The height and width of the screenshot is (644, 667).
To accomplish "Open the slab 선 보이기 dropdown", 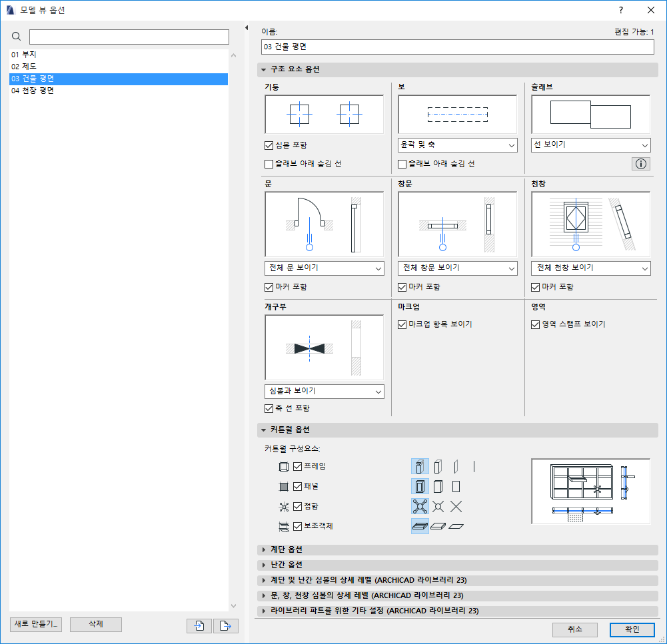I will coord(590,145).
